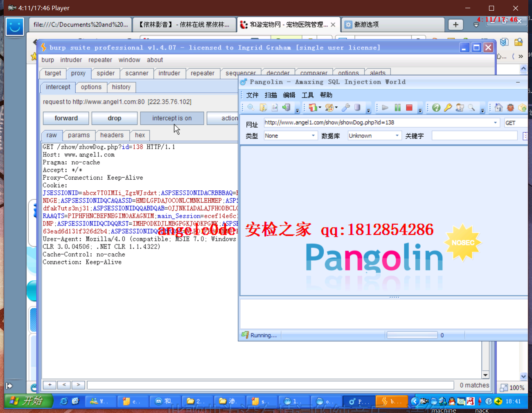Click the red bug icon in Pangolin toolbar
532x413 pixels.
[x=510, y=108]
